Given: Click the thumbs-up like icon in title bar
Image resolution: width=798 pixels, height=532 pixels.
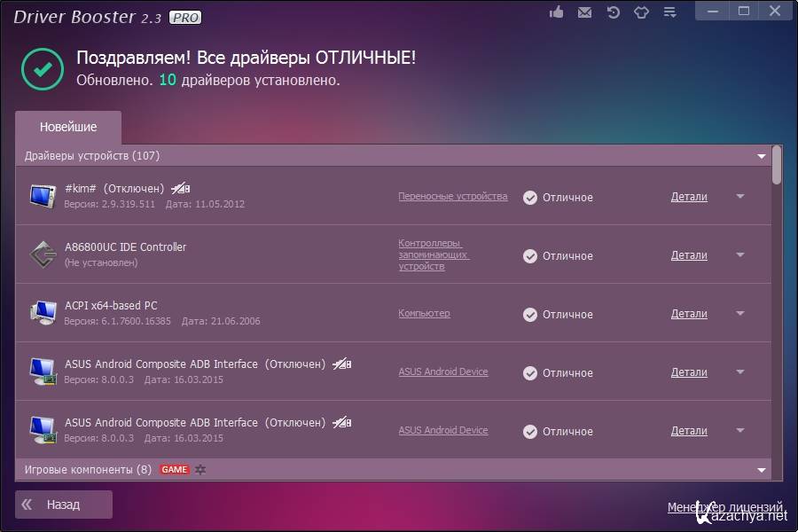Looking at the screenshot, I should pyautogui.click(x=557, y=12).
